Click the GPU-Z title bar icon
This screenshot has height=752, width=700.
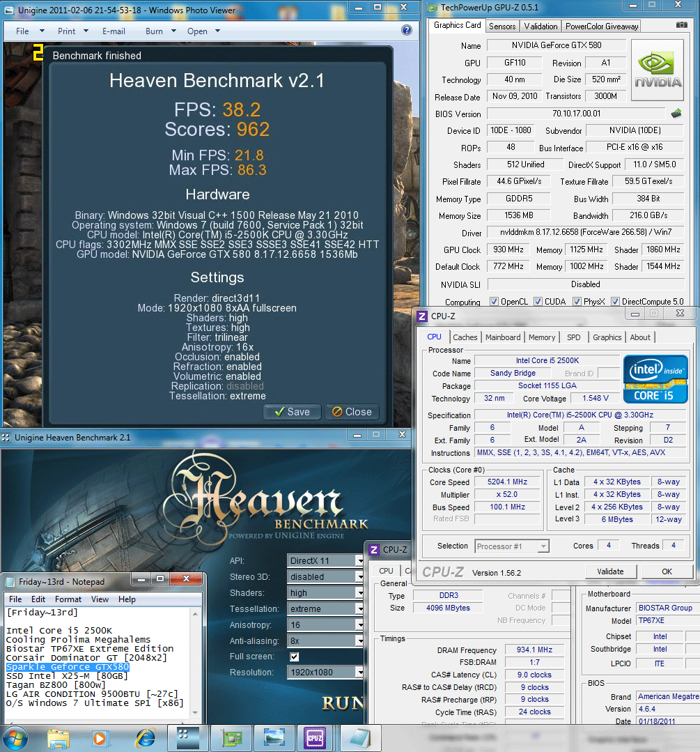[432, 8]
